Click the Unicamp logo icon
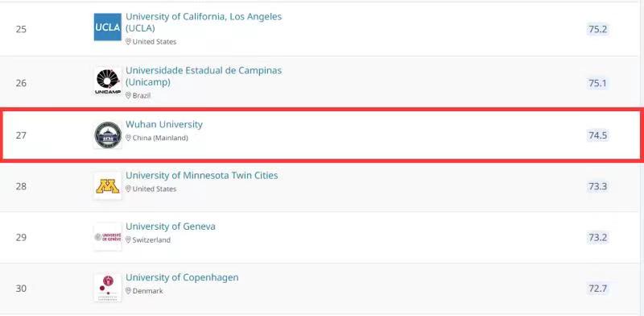Screen dimensions: 644x316 pyautogui.click(x=108, y=81)
